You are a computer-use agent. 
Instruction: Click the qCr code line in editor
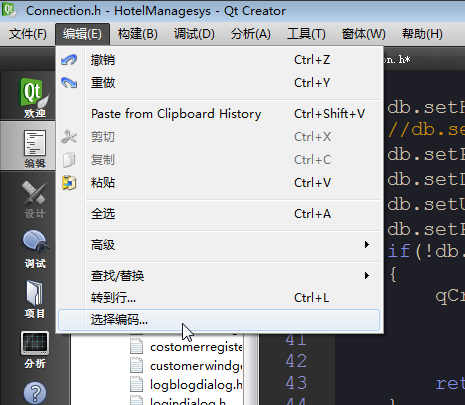(450, 296)
